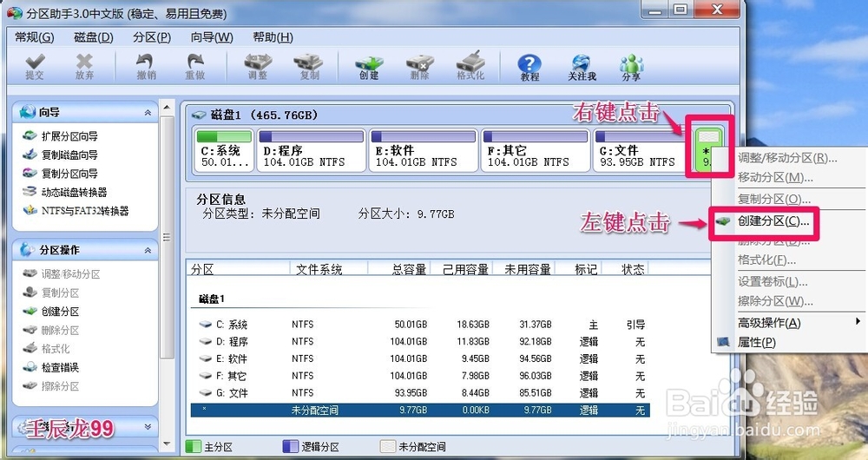Select the G: 文件 row in the partition list
This screenshot has width=868, height=460.
pos(420,393)
